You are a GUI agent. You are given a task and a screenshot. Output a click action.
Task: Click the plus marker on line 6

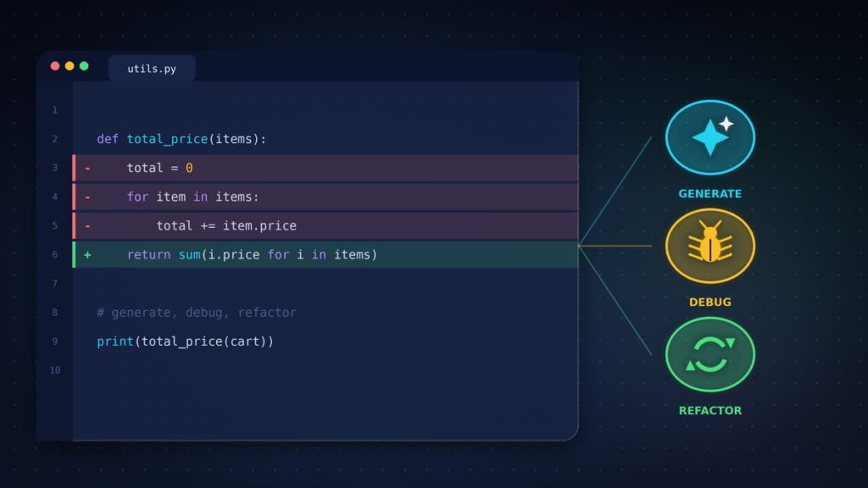87,254
